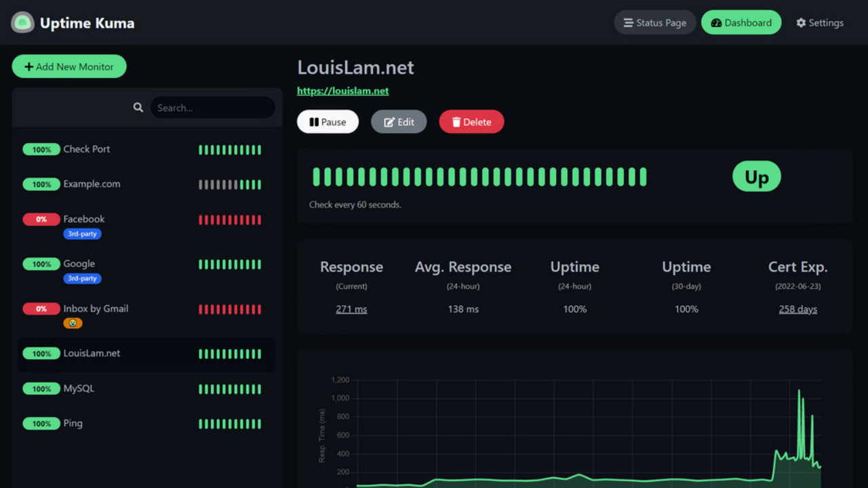868x488 pixels.
Task: Switch to the Dashboard tab
Action: pyautogui.click(x=741, y=22)
